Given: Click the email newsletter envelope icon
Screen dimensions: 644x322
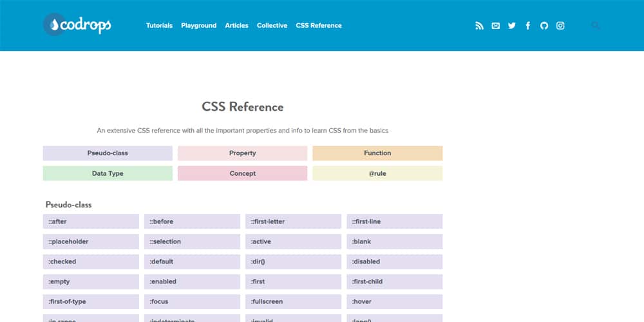Looking at the screenshot, I should pyautogui.click(x=496, y=26).
